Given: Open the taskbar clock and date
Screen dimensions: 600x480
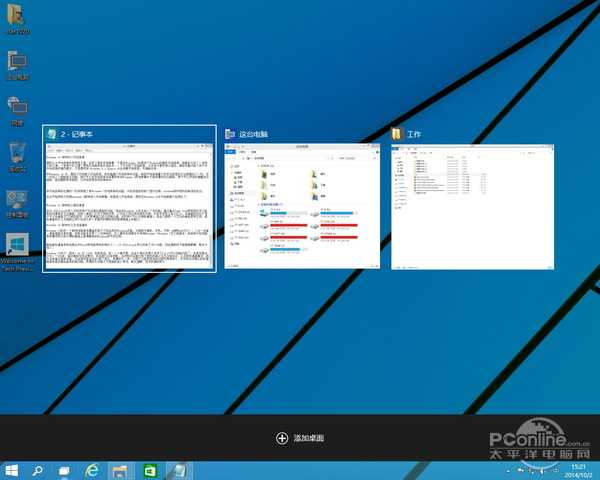Looking at the screenshot, I should 578,471.
